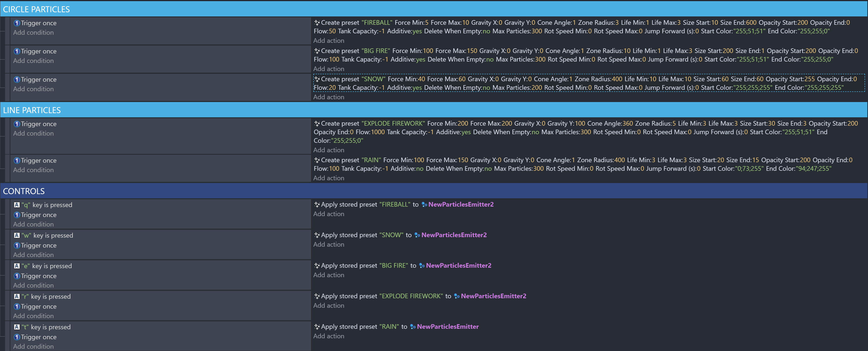
Task: Click the Trigger once icon in the FIREBALL event
Action: (x=17, y=23)
